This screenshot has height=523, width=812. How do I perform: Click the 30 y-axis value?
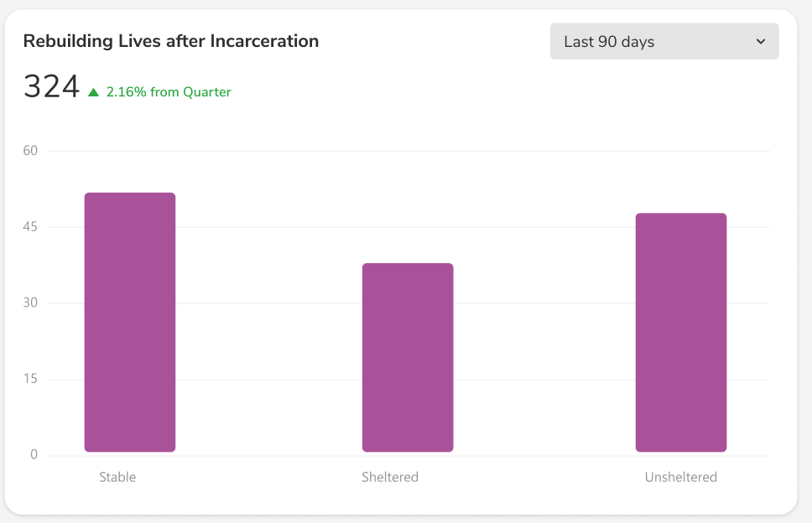(x=30, y=303)
